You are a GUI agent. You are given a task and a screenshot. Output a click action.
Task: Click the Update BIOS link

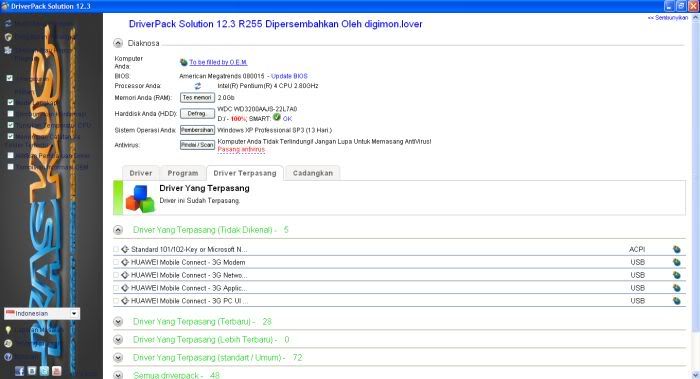coord(289,76)
